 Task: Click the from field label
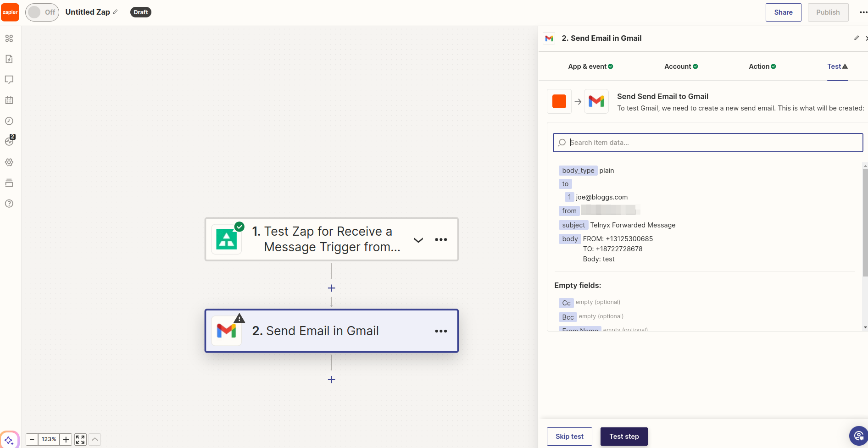click(569, 211)
